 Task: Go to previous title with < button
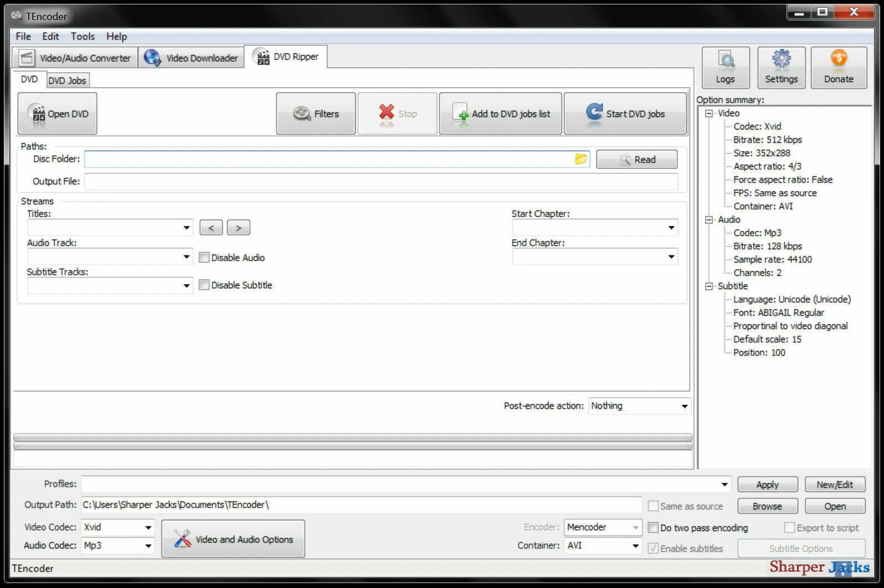click(211, 228)
